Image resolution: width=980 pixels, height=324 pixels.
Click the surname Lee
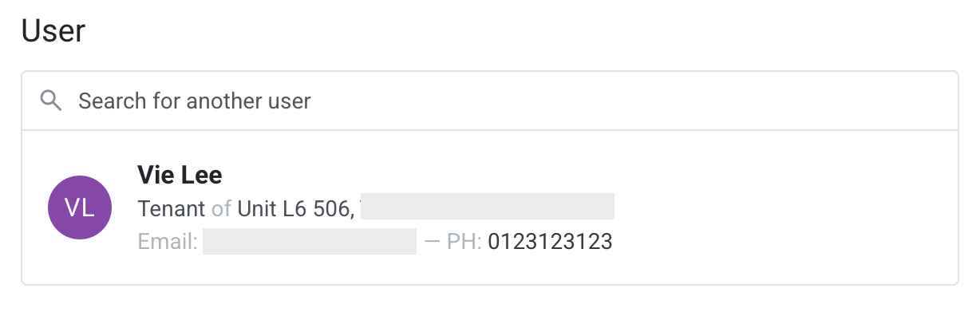[x=201, y=175]
